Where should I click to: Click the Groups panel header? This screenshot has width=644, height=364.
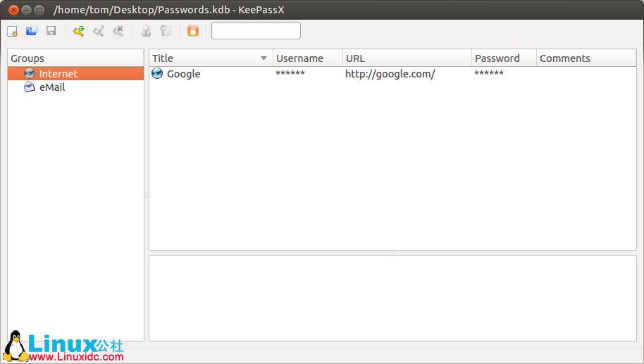click(75, 58)
